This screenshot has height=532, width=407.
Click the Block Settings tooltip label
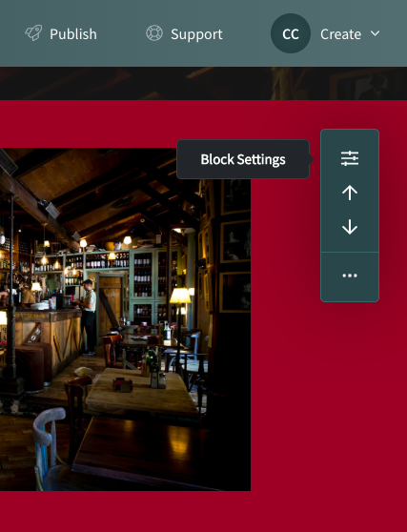click(243, 159)
